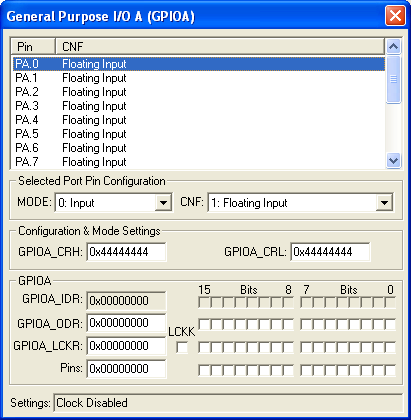
Task: Toggle GPIOA_LCKR bit 15 checkbox
Action: point(204,347)
